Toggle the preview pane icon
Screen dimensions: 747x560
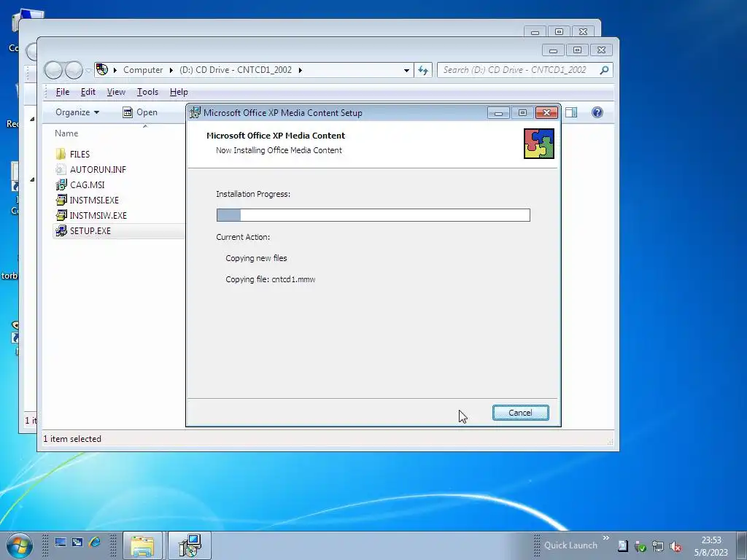(571, 112)
